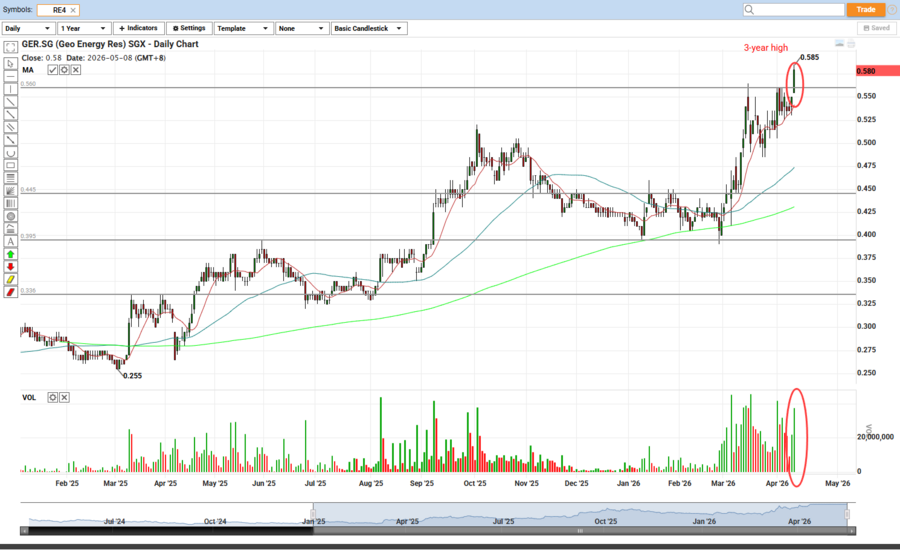
Task: Remove the VOL indicator panel
Action: [x=64, y=397]
